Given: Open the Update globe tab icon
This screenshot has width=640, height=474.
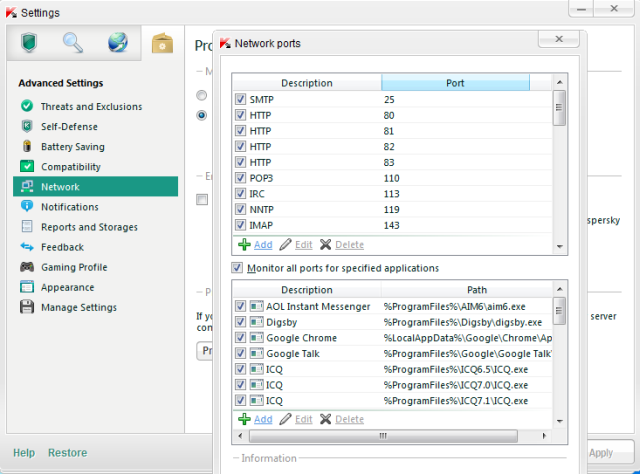Looking at the screenshot, I should point(118,43).
